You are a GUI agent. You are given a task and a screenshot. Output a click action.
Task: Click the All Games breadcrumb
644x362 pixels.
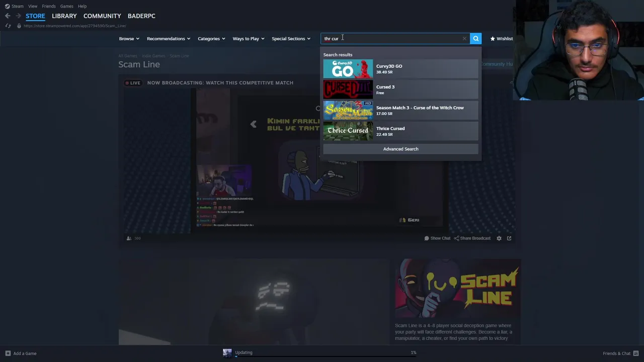tap(128, 56)
